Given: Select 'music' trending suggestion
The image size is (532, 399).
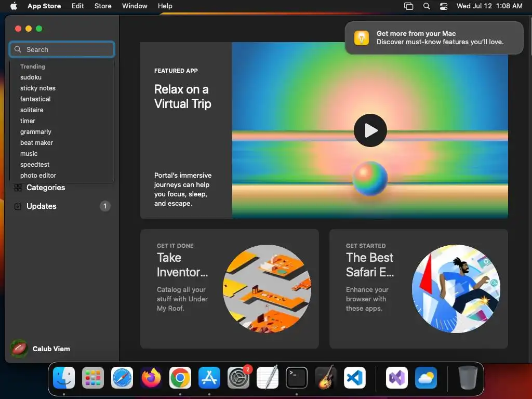Looking at the screenshot, I should point(29,154).
